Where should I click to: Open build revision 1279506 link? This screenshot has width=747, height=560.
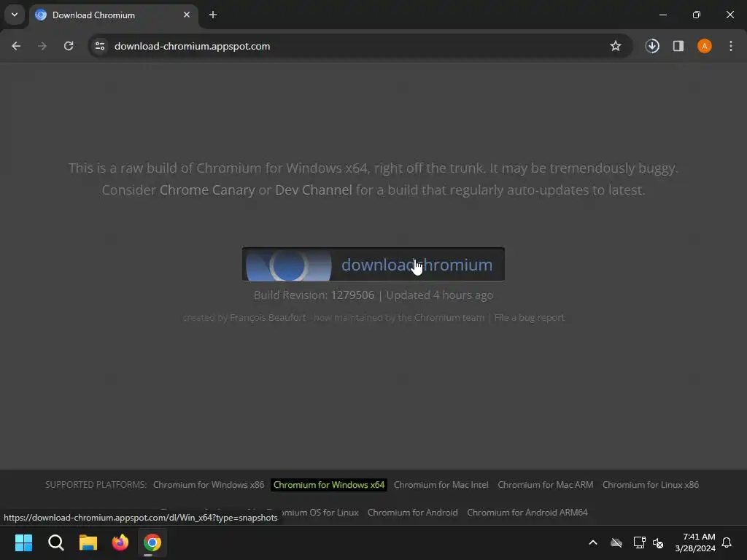(x=352, y=295)
